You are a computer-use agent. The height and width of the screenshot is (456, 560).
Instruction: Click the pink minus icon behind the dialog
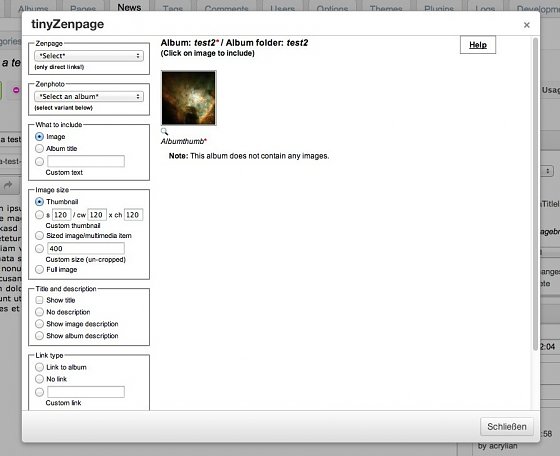[16, 90]
